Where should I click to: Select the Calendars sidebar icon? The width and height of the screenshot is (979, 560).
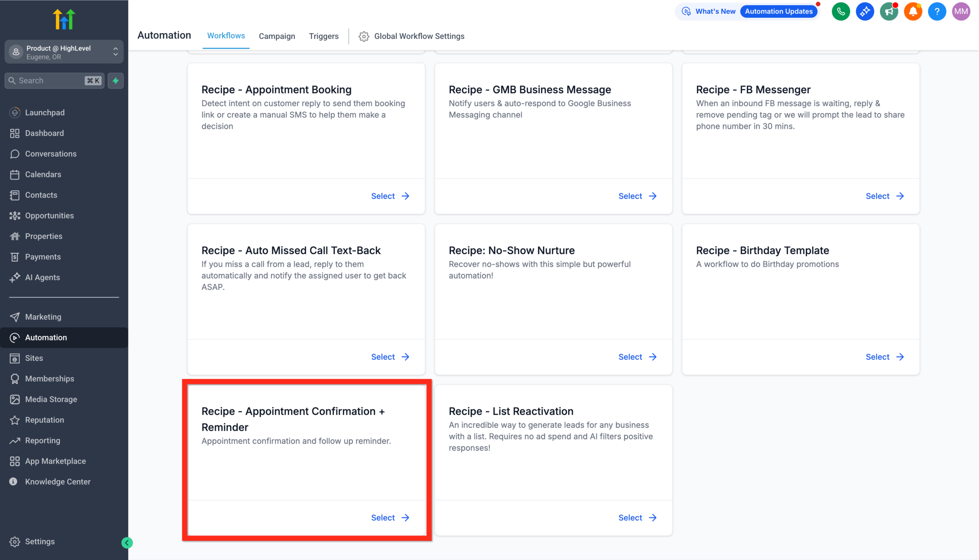click(15, 174)
